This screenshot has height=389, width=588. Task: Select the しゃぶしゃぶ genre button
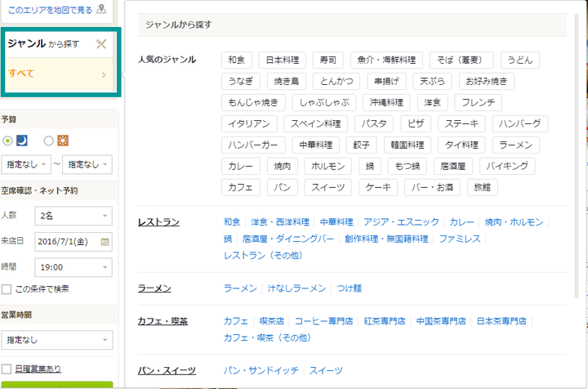(x=324, y=102)
